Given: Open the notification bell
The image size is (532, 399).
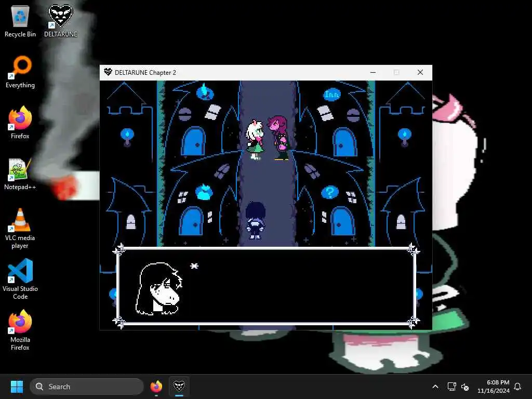Looking at the screenshot, I should [517, 387].
